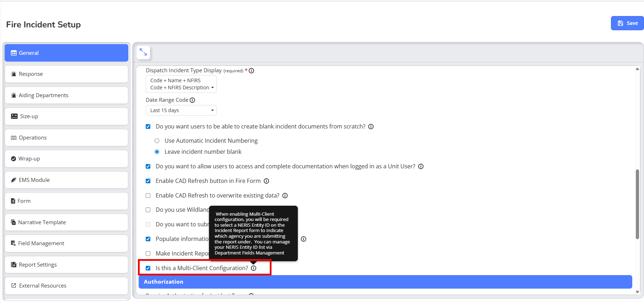The image size is (644, 305).
Task: Click the expand panel arrows icon
Action: pyautogui.click(x=143, y=52)
